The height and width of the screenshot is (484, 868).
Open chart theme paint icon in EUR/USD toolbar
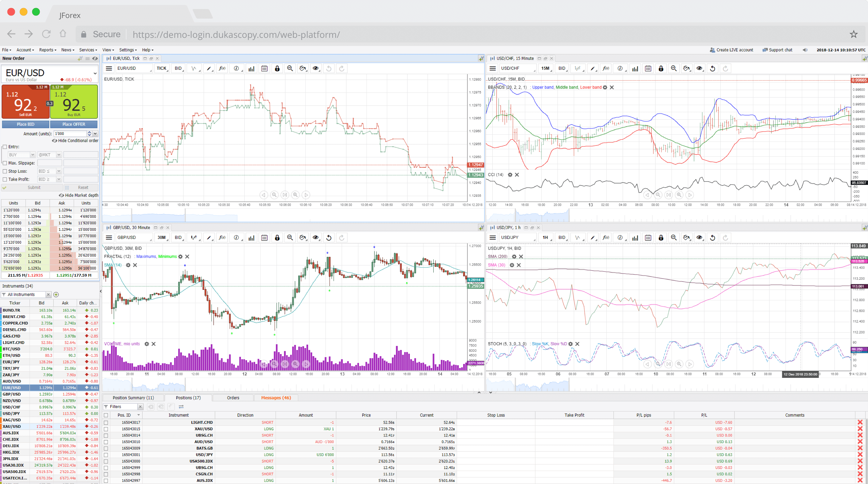coord(303,69)
